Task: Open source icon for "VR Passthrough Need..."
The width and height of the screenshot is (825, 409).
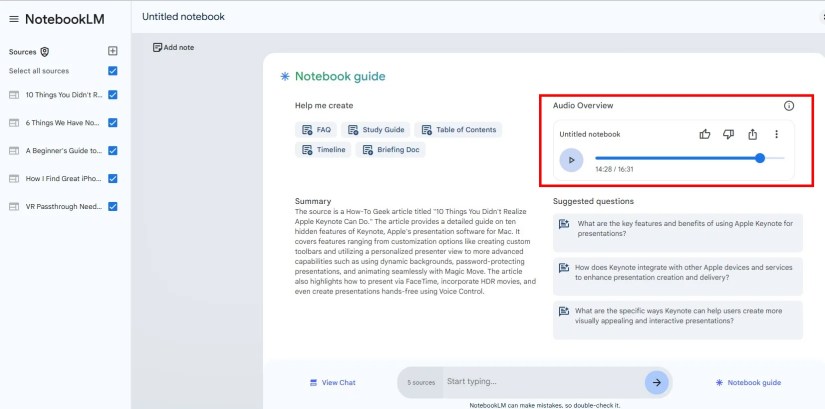Action: (14, 207)
